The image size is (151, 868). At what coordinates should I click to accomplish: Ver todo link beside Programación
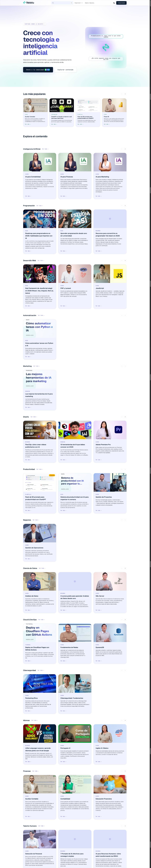pyautogui.click(x=40, y=206)
